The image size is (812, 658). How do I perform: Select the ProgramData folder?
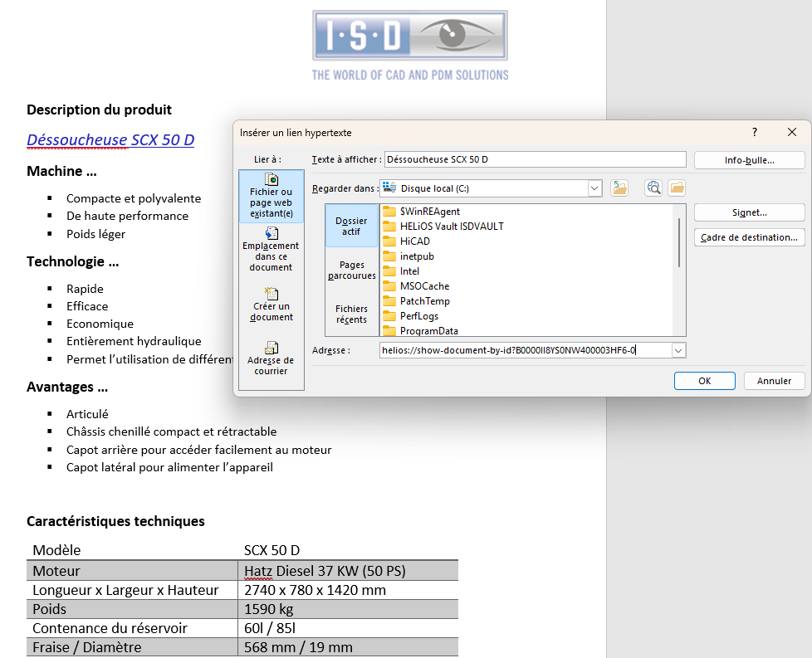click(420, 331)
